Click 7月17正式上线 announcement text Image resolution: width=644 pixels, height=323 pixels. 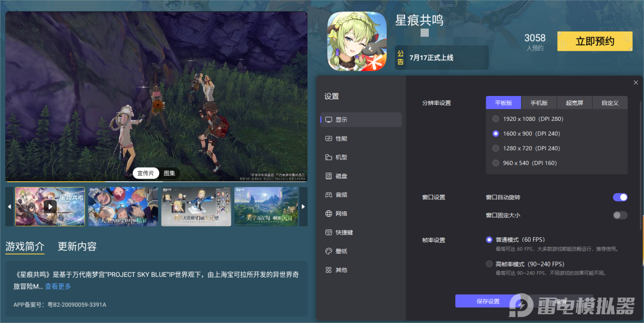pos(431,58)
